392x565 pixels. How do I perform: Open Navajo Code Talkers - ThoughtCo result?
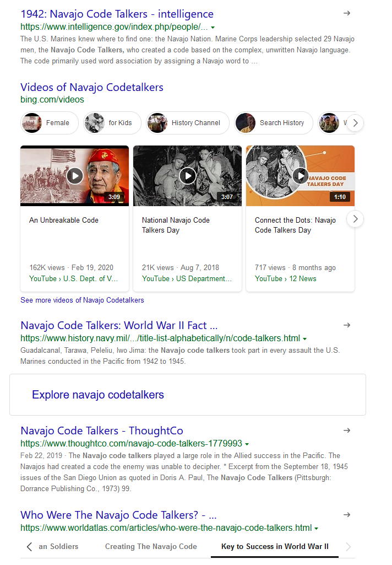[x=102, y=431]
